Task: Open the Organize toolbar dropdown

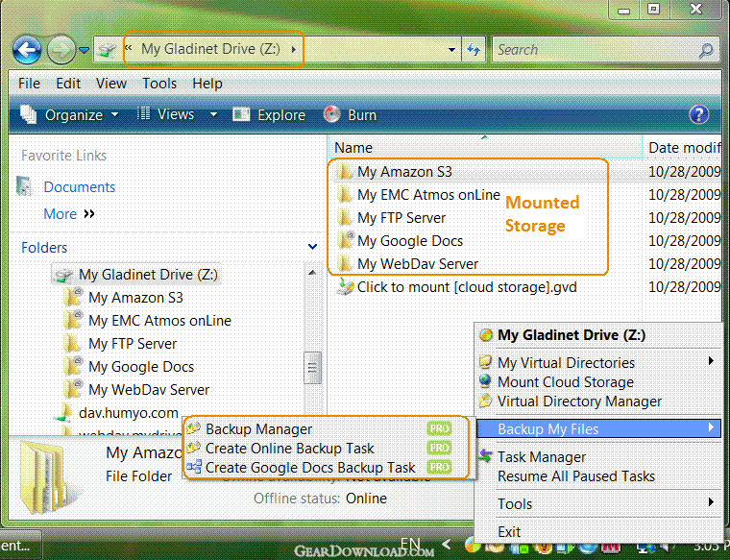Action: [x=69, y=114]
